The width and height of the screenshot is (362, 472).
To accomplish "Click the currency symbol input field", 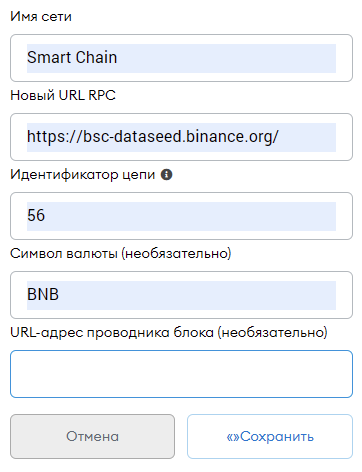I will [x=181, y=295].
